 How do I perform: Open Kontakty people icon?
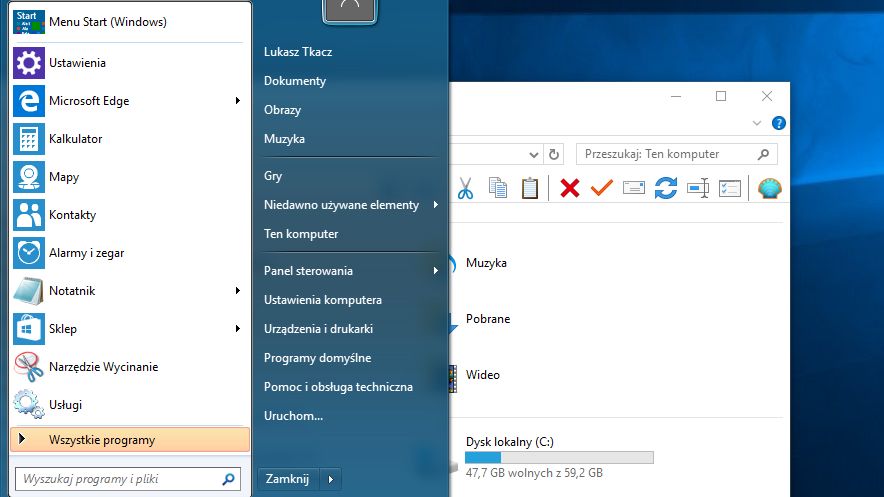[x=29, y=215]
